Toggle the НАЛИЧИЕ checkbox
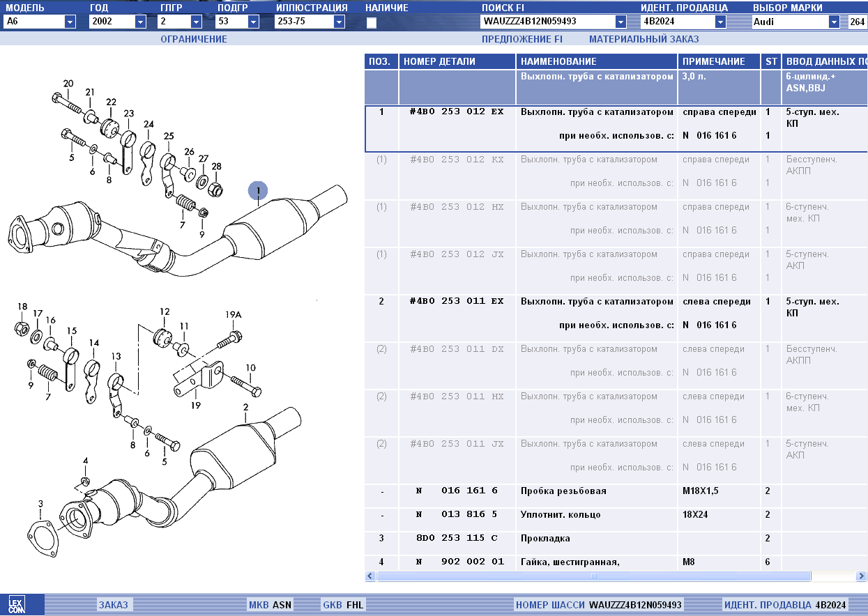The image size is (868, 616). tap(372, 22)
